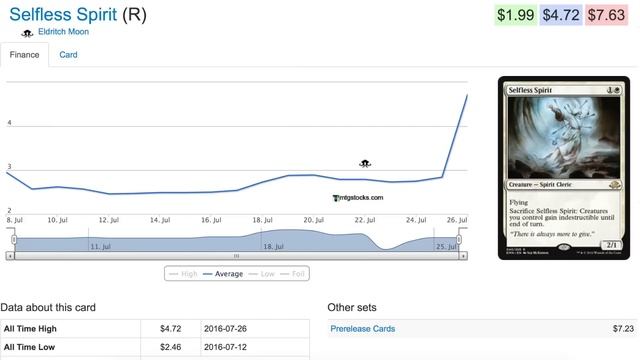Click the 2016-07-12 date cell
640x360 pixels.
pyautogui.click(x=225, y=347)
